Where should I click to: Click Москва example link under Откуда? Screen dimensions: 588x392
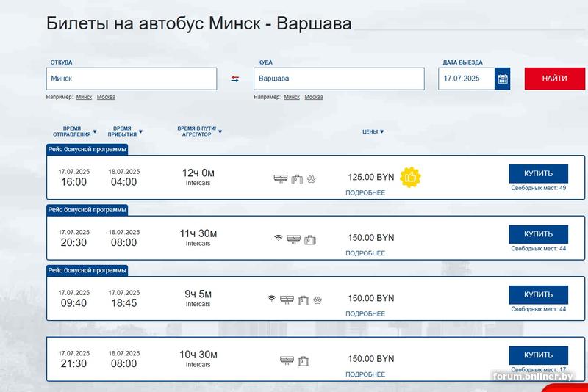click(106, 97)
